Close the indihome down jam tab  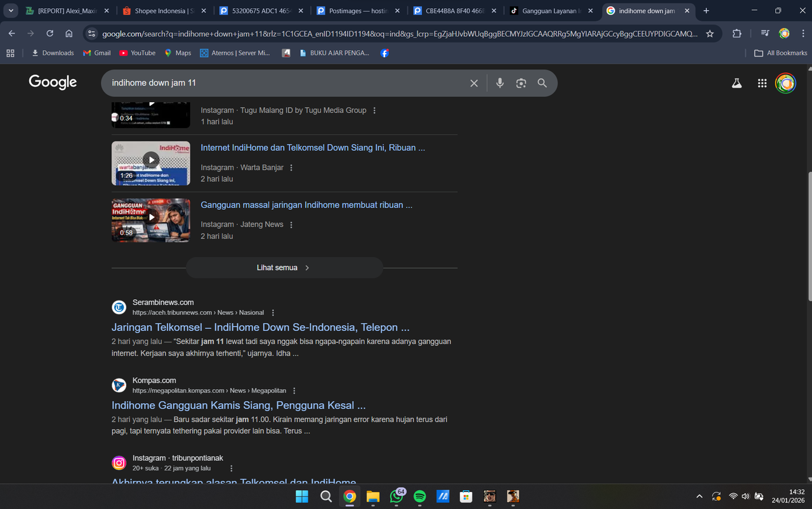(x=688, y=11)
